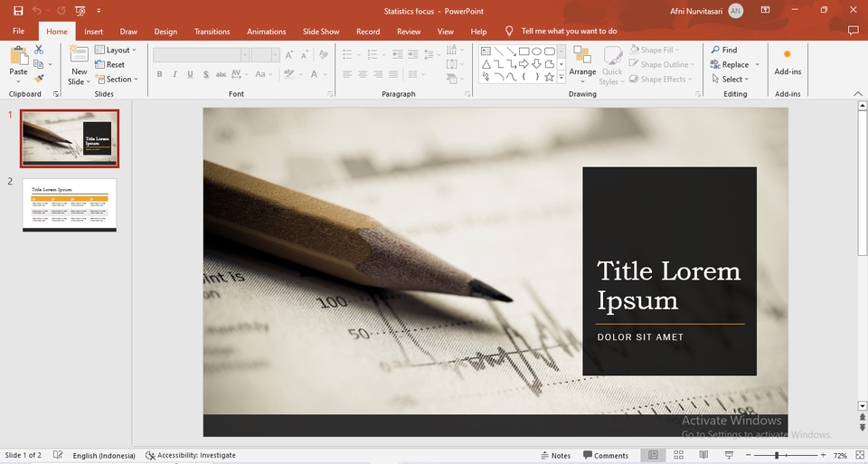Open the Slide Show tab
Image resolution: width=868 pixels, height=464 pixels.
[x=321, y=32]
